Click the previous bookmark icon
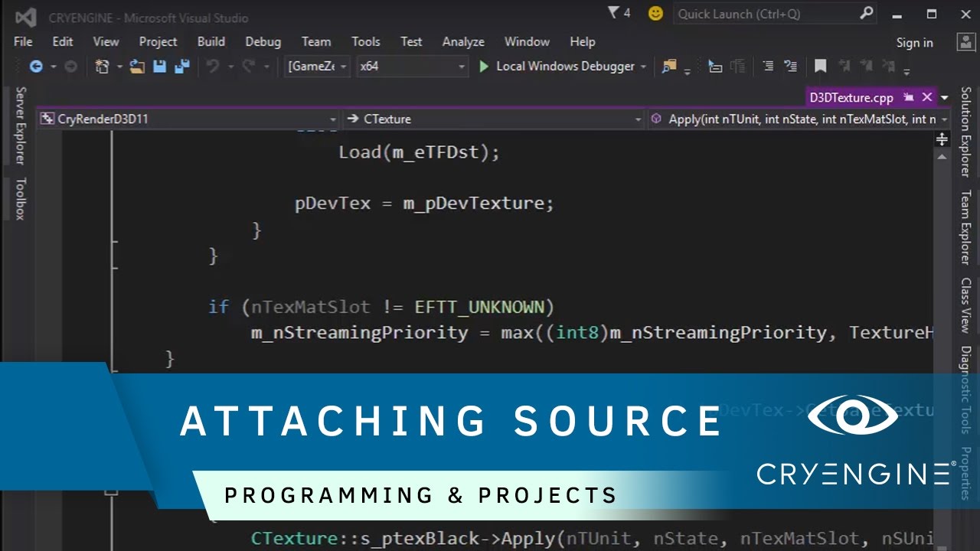980x551 pixels. pyautogui.click(x=844, y=67)
